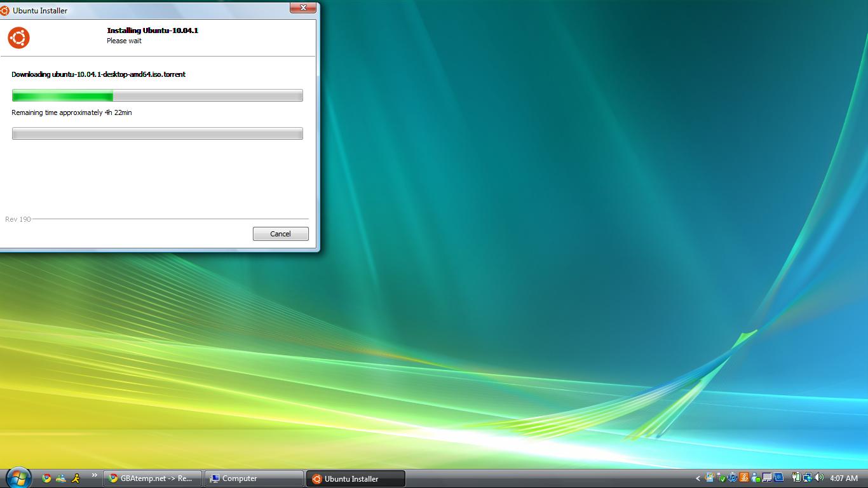Click "Downloading ubuntu-10.04.1-desktop-amd64.iso.torrent" status text

click(x=98, y=74)
